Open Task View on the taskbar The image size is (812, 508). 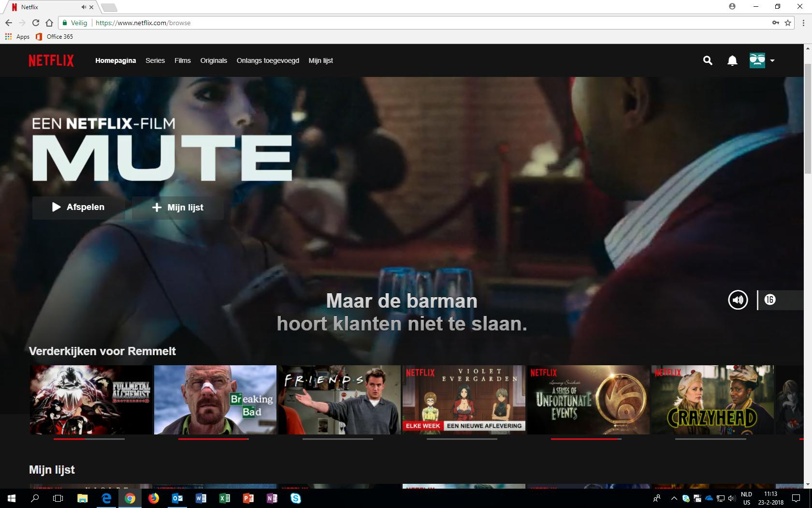pos(58,498)
